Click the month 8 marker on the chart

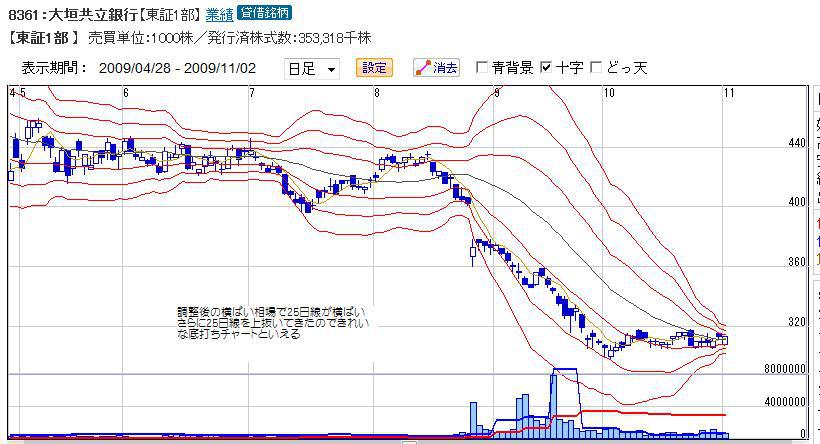coord(377,93)
